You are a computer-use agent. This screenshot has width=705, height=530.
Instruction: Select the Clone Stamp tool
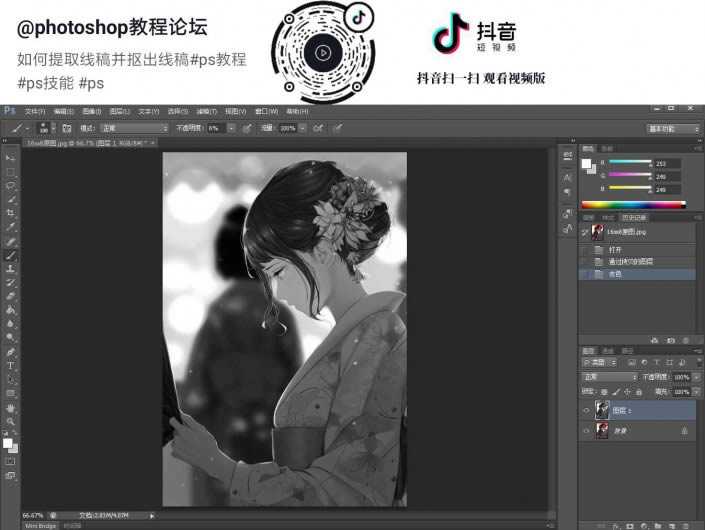pyautogui.click(x=10, y=269)
